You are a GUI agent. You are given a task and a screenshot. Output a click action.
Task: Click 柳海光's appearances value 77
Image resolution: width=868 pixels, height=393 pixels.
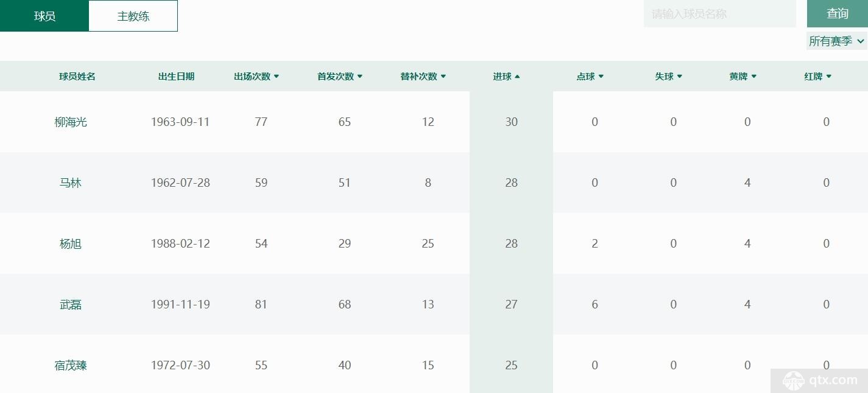pos(261,122)
